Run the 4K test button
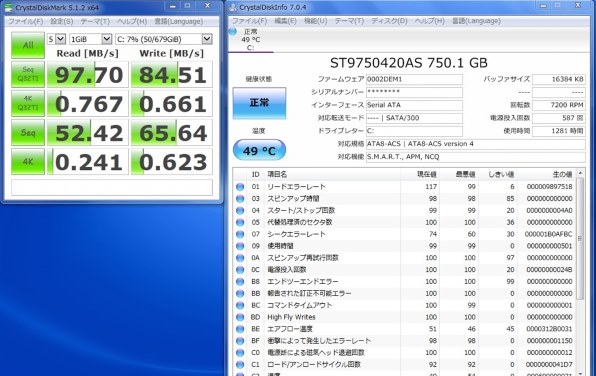The image size is (596, 376). tap(28, 162)
